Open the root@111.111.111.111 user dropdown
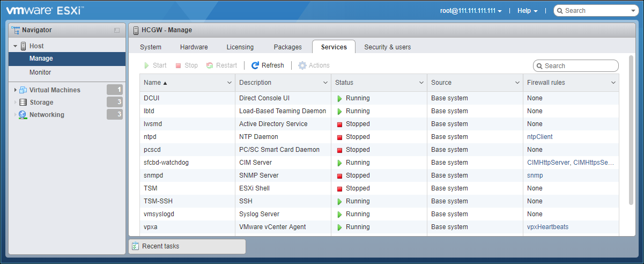The width and height of the screenshot is (644, 264). pos(471,11)
